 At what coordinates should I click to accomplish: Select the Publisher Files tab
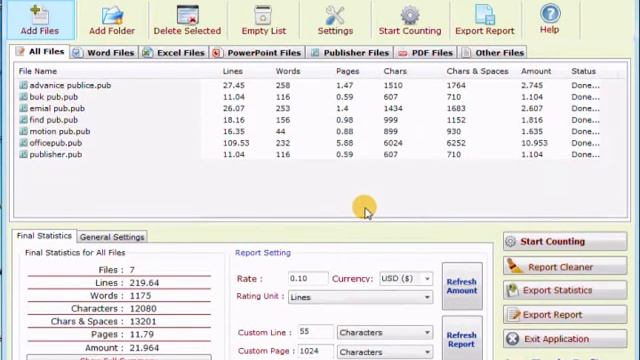pyautogui.click(x=350, y=53)
